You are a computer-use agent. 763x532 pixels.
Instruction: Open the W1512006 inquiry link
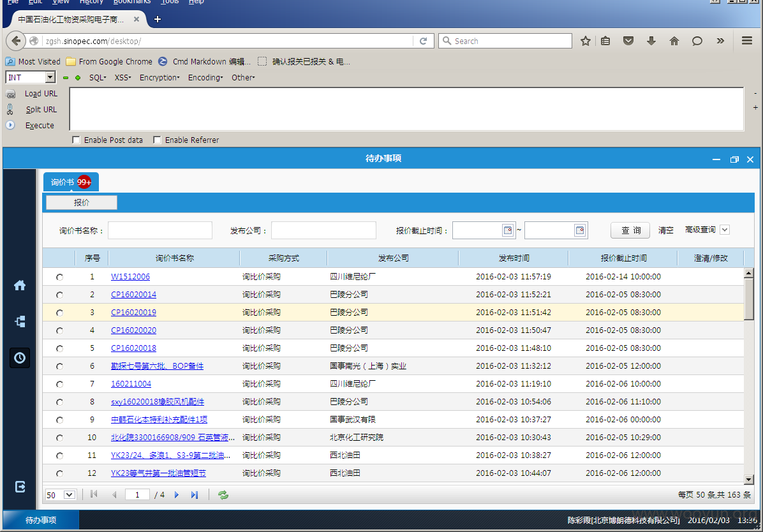[x=130, y=276]
